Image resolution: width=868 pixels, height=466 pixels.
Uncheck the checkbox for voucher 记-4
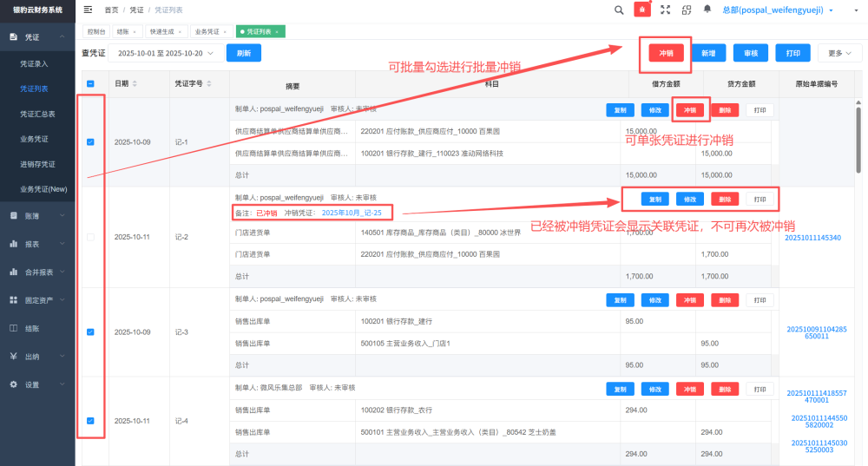pos(91,421)
